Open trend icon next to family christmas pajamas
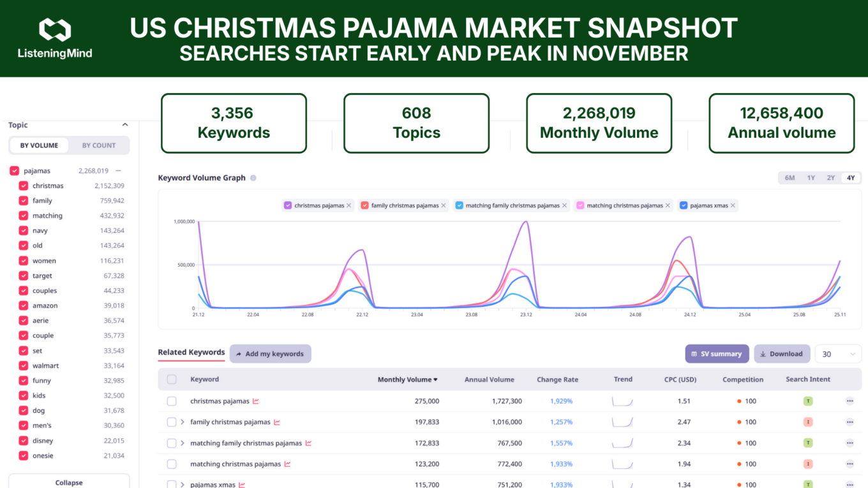Viewport: 868px width, 488px height. click(277, 422)
